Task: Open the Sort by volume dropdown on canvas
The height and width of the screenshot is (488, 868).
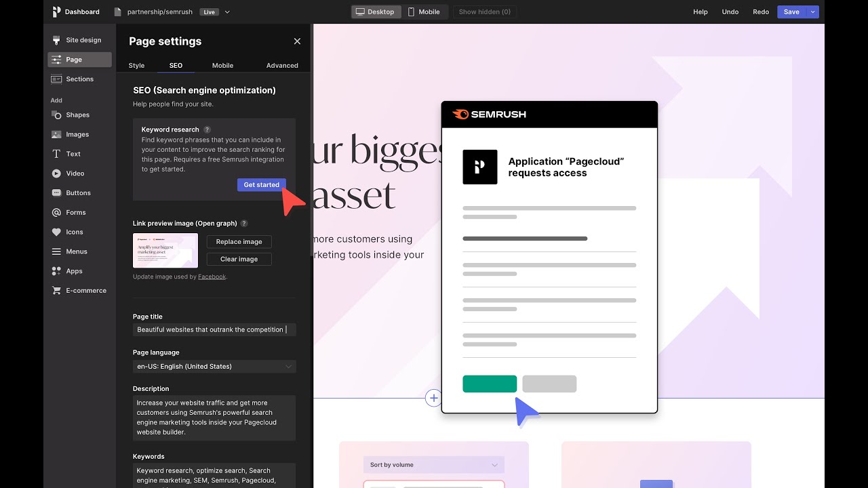Action: (x=433, y=465)
